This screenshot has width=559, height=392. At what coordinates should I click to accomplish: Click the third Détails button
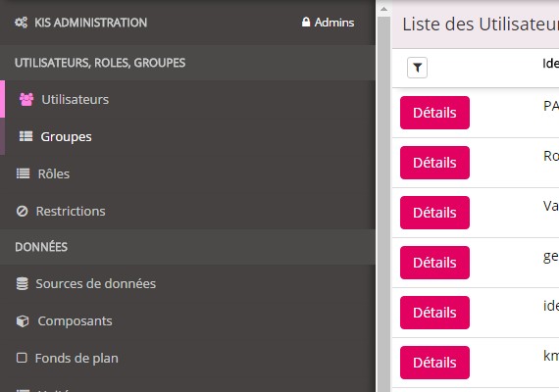[x=434, y=213]
